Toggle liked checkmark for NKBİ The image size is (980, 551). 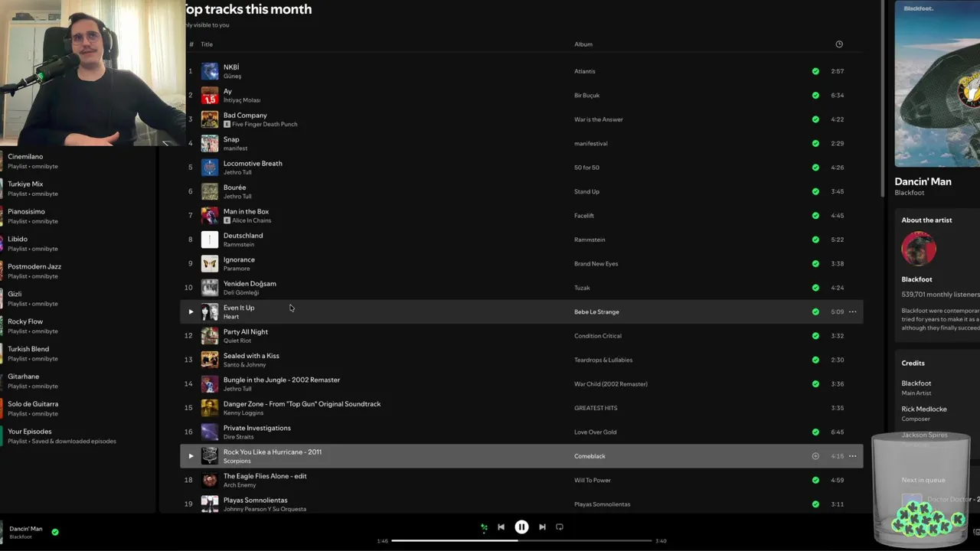click(815, 71)
